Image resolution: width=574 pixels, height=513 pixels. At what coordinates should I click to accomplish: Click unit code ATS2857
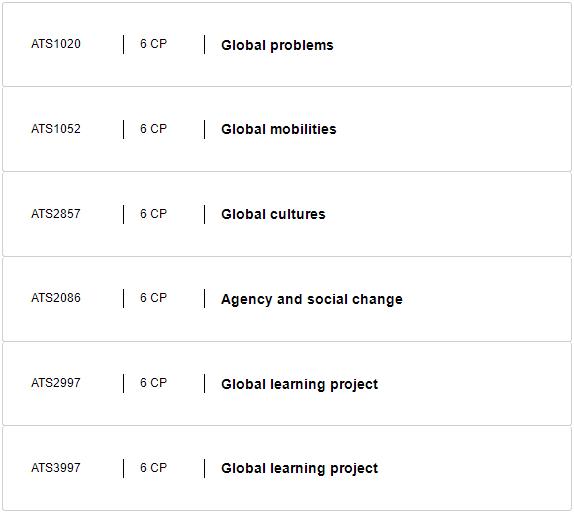coord(56,214)
